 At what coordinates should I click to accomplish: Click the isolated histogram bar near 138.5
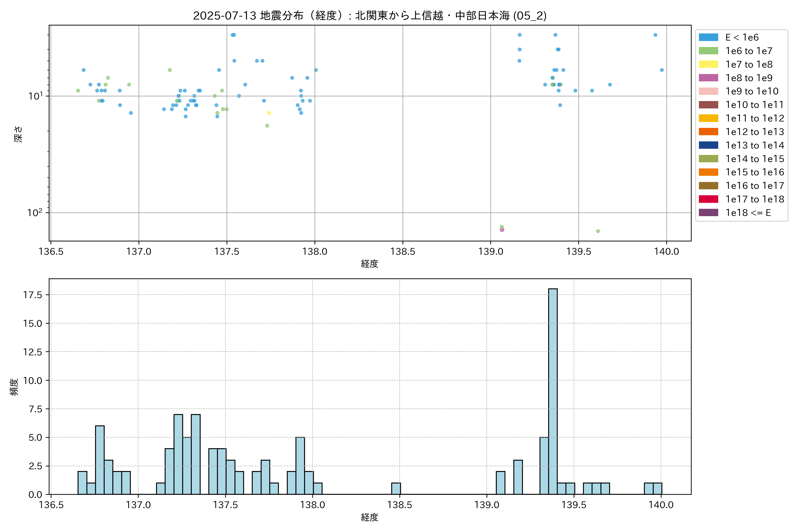[396, 488]
